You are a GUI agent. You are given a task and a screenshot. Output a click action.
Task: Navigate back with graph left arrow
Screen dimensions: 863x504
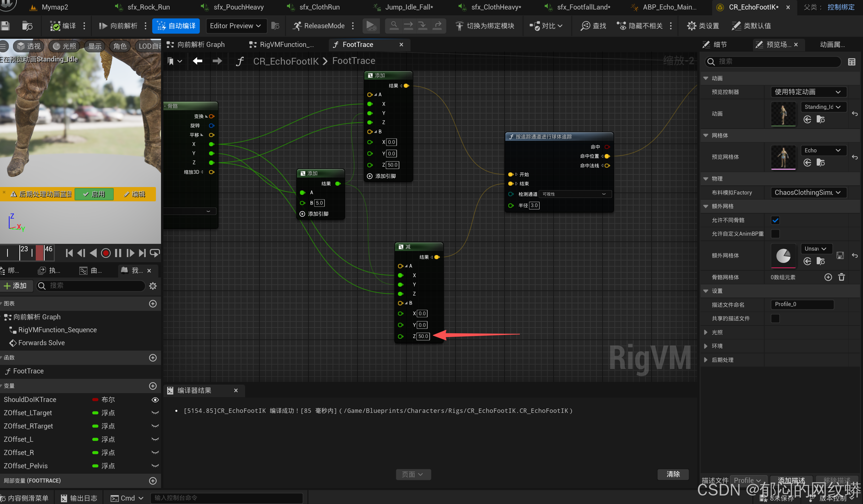(x=197, y=61)
